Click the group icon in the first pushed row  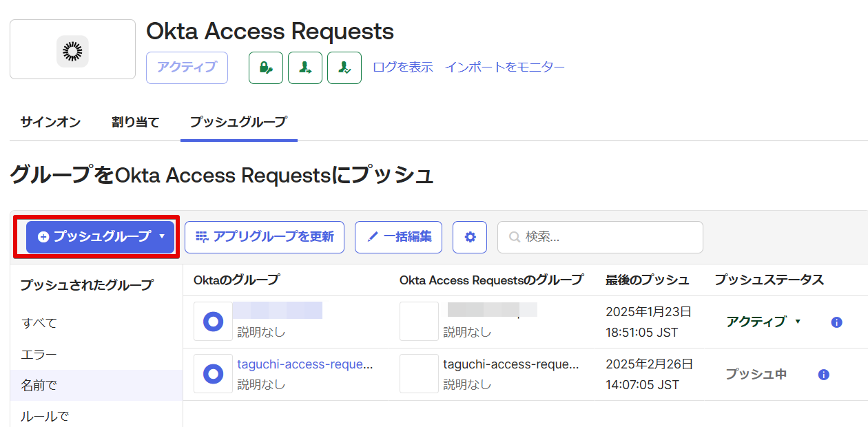tap(212, 321)
